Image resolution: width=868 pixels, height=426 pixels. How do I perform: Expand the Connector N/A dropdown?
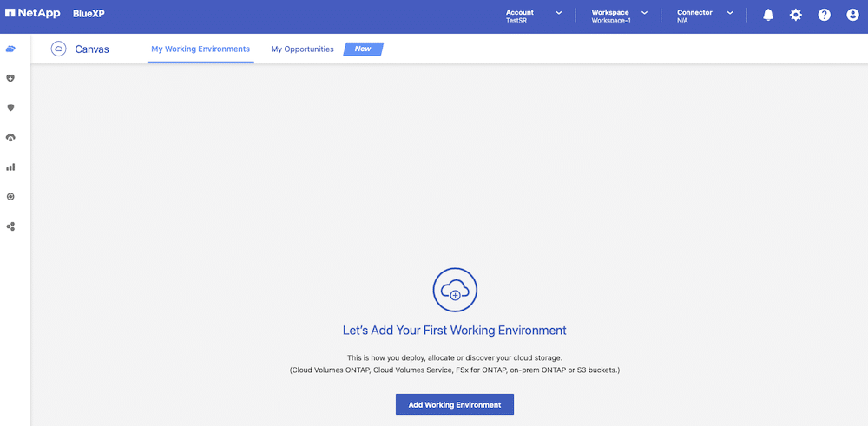click(x=705, y=16)
